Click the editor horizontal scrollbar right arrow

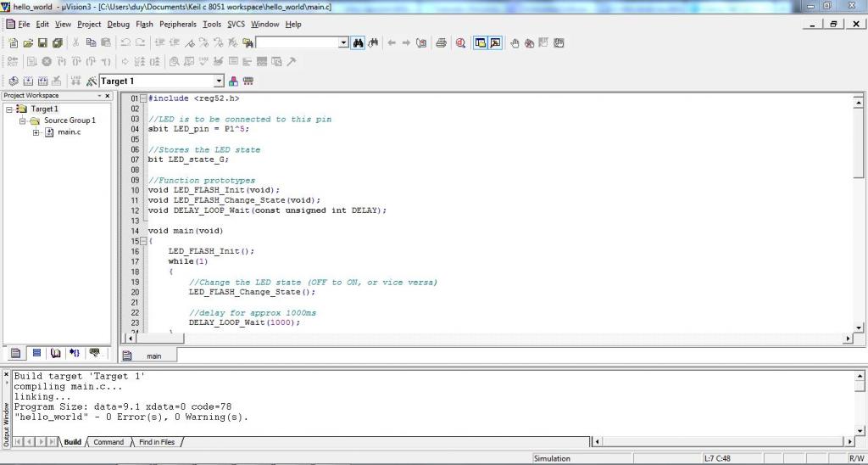(x=848, y=338)
